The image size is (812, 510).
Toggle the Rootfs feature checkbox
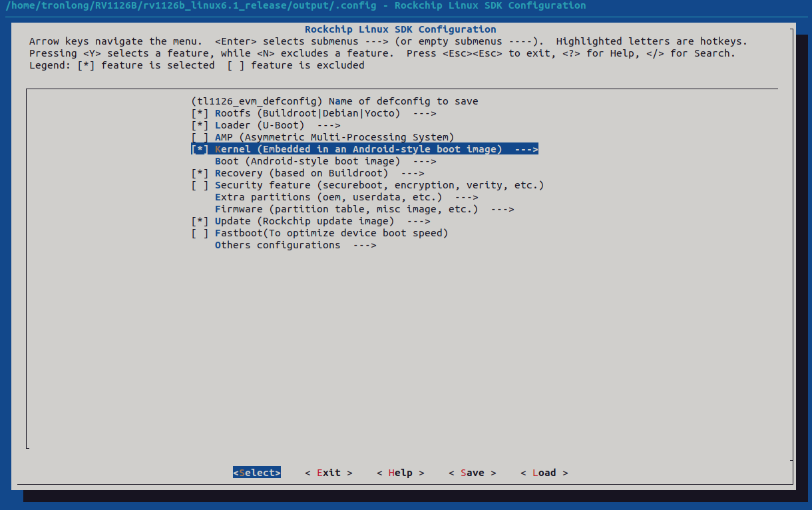coord(200,113)
